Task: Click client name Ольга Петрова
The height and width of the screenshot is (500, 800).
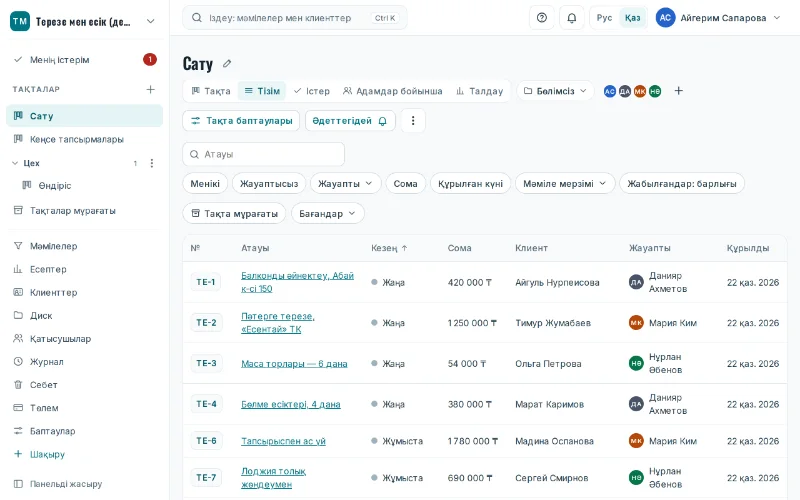Action: tap(548, 364)
